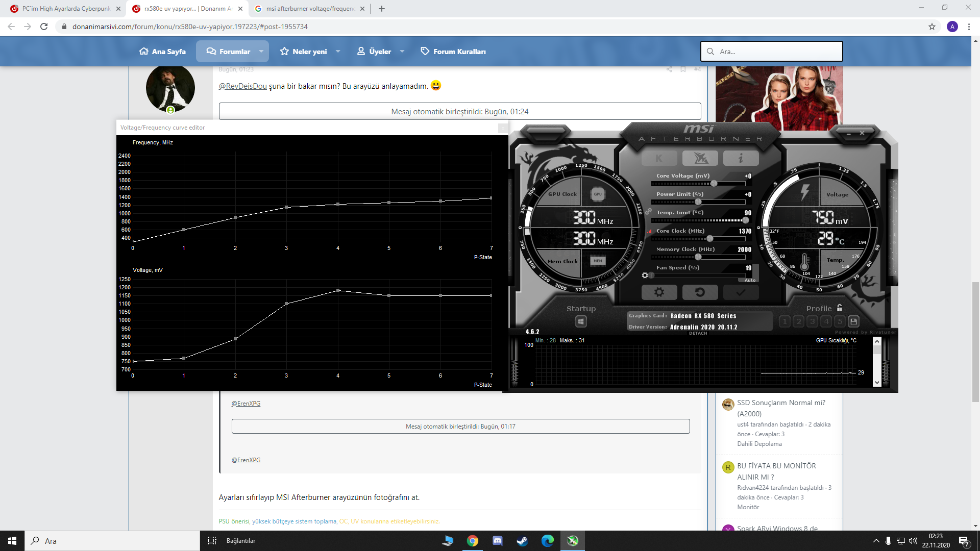Open the SSD Sonuçlarım Normal mi? thread link

pyautogui.click(x=780, y=403)
